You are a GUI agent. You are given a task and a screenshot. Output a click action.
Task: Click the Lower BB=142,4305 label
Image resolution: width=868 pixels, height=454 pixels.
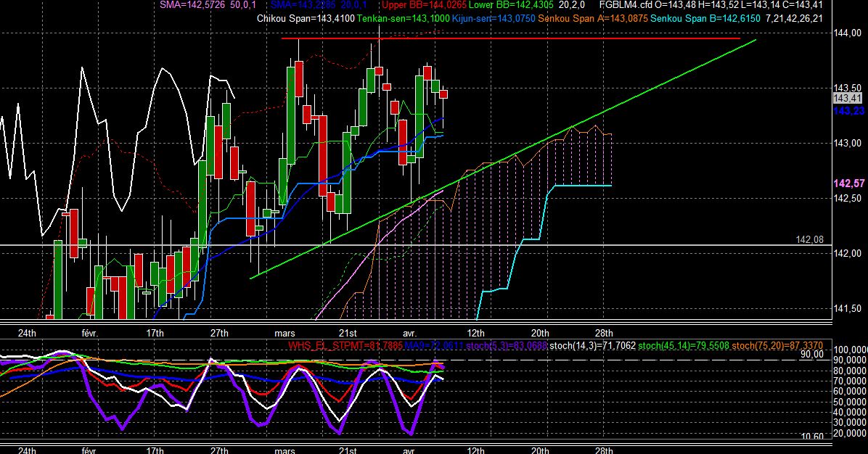pos(511,5)
